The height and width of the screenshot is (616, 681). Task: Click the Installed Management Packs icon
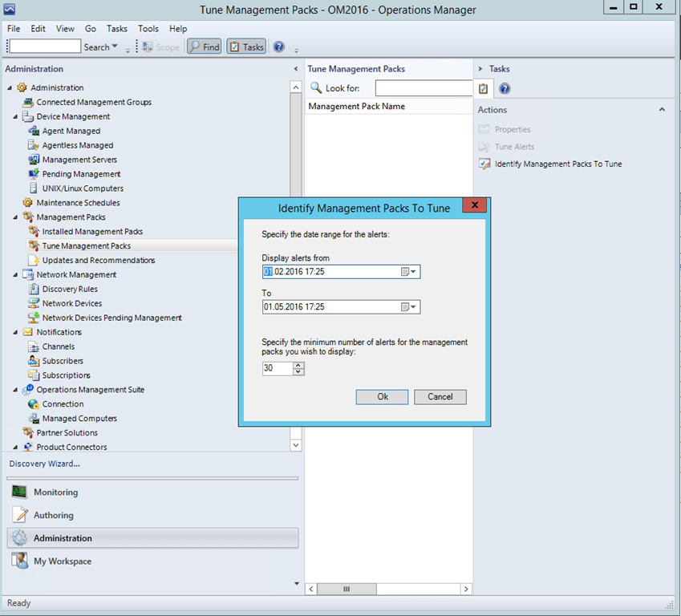[34, 231]
